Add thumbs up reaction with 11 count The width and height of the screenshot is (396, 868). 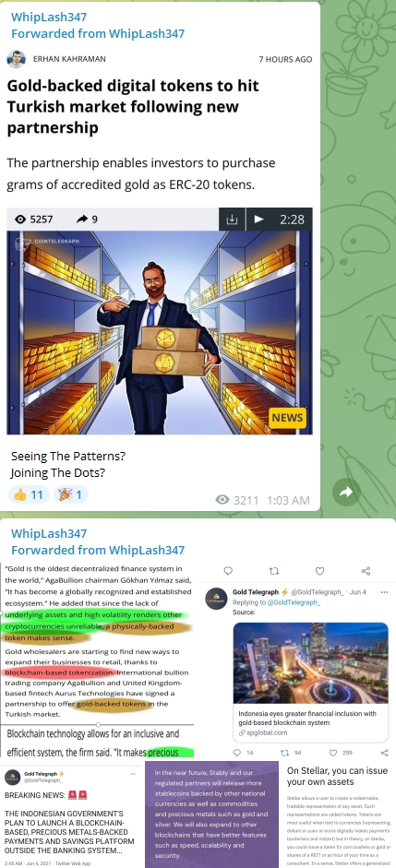29,494
